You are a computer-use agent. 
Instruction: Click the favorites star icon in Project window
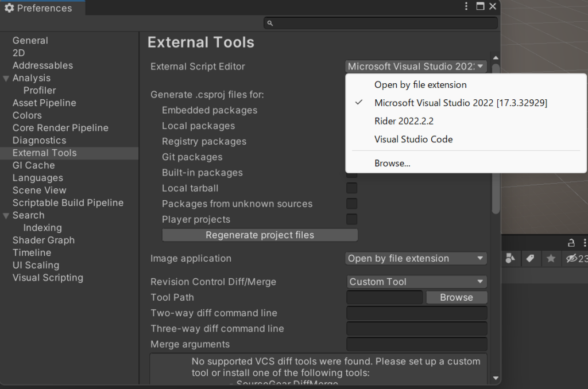coord(551,258)
